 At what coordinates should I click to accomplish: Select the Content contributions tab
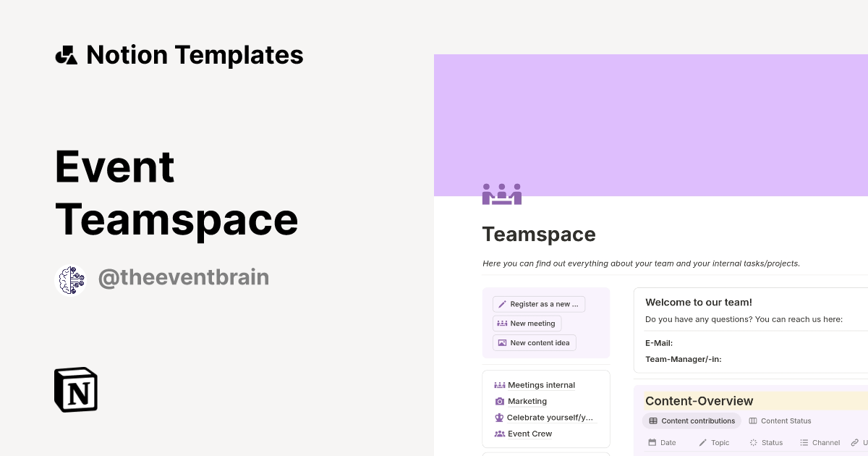click(x=692, y=421)
